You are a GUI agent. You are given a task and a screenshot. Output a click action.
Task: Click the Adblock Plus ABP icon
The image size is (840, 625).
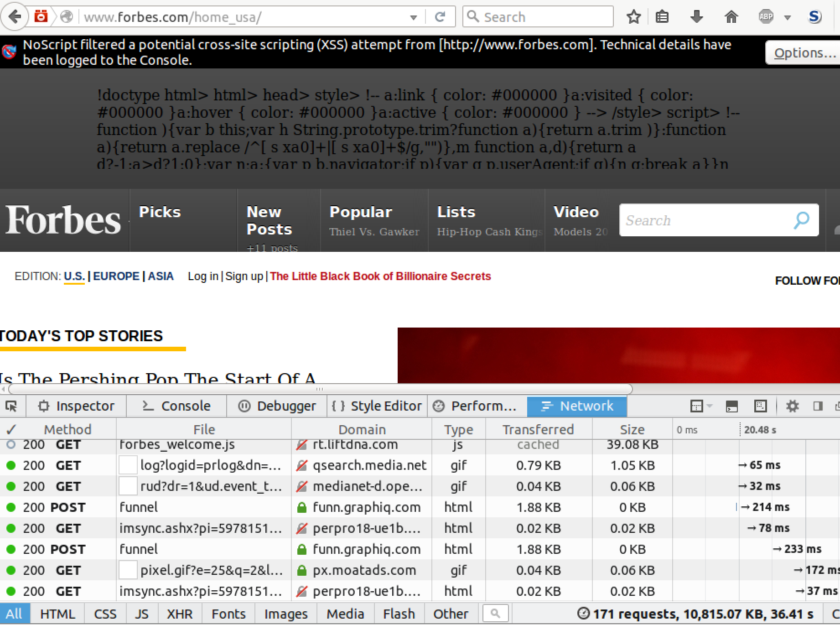[766, 17]
